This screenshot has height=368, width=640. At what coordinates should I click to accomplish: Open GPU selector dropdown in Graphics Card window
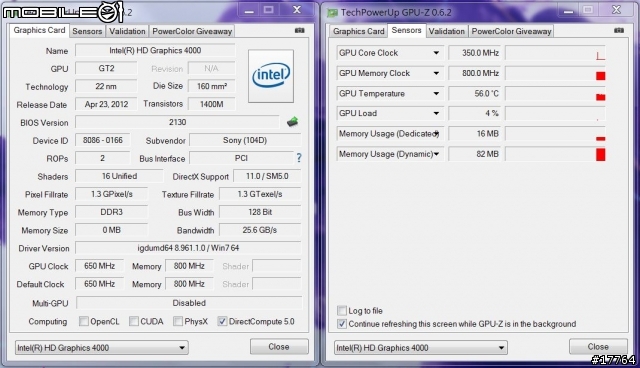(102, 348)
